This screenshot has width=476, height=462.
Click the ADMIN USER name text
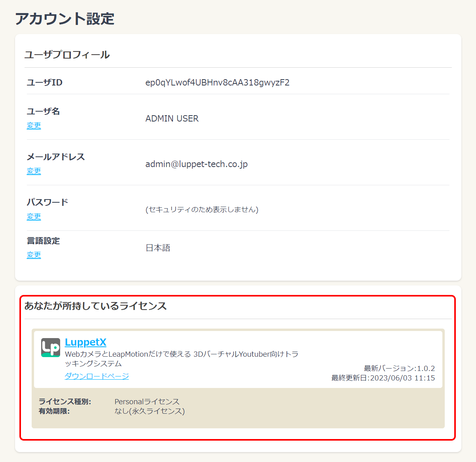point(172,119)
